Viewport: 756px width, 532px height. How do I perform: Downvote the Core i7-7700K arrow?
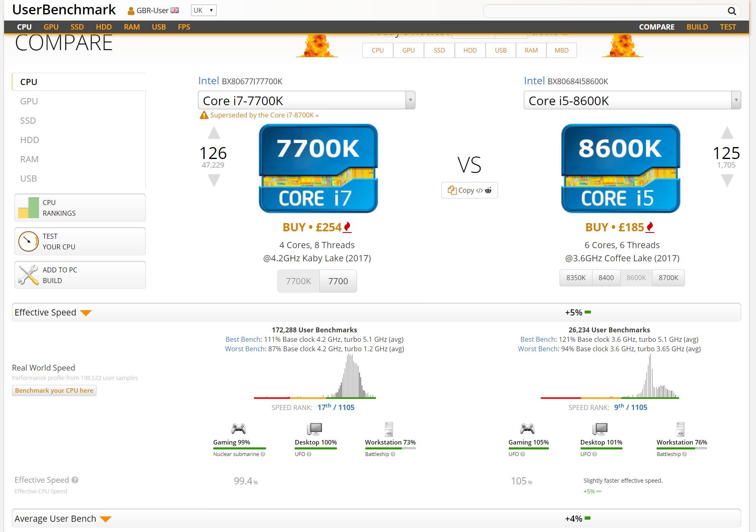coord(214,180)
